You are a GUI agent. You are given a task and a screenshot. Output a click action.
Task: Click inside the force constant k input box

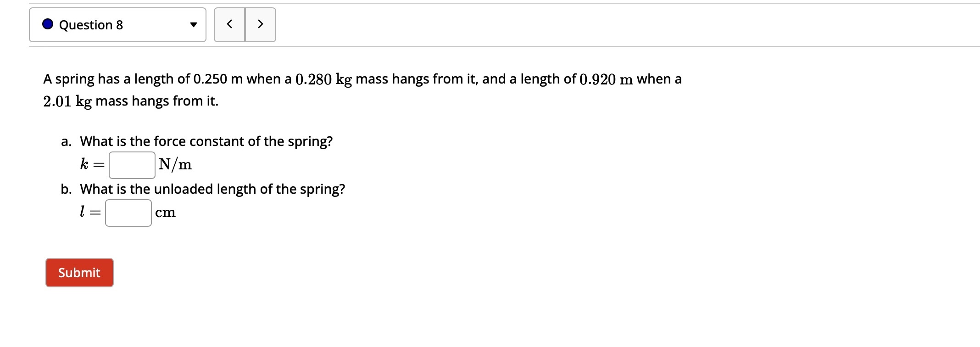click(x=131, y=164)
